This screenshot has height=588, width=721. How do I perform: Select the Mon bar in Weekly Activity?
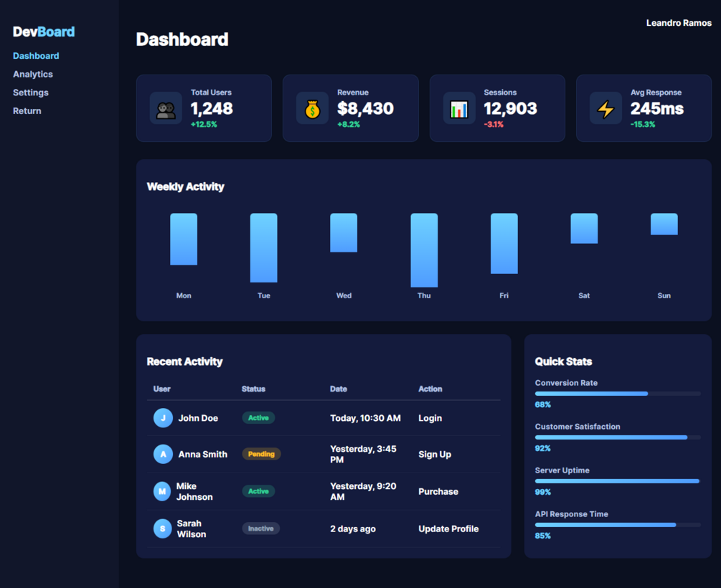tap(184, 239)
